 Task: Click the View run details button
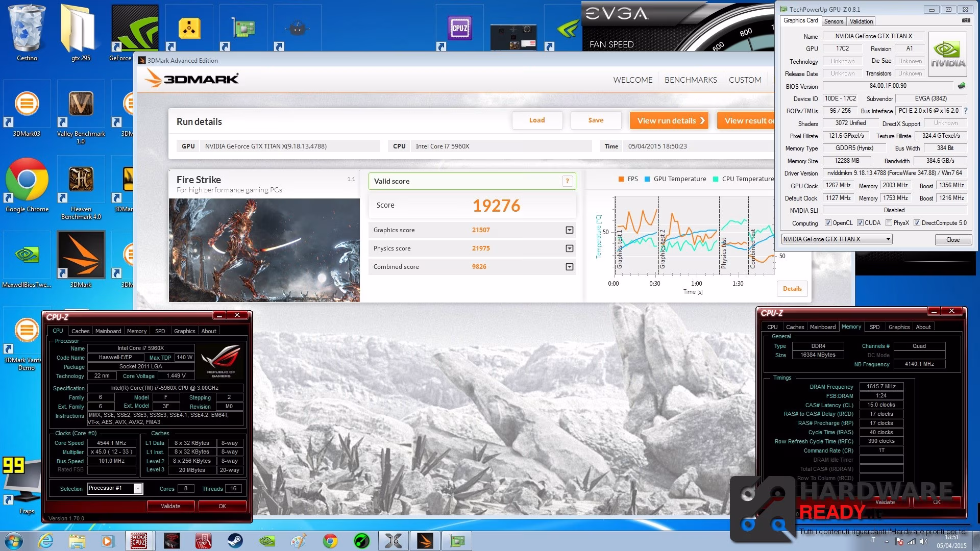(x=669, y=120)
